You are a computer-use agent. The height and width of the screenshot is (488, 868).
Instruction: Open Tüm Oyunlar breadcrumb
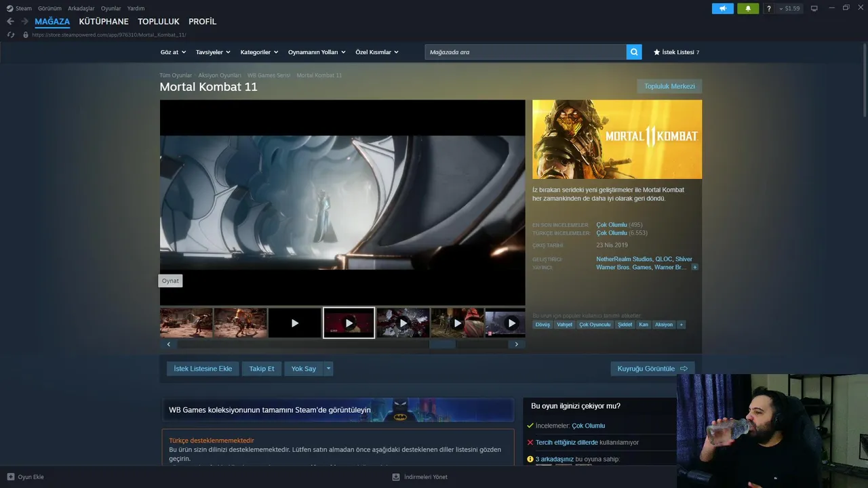pyautogui.click(x=176, y=75)
